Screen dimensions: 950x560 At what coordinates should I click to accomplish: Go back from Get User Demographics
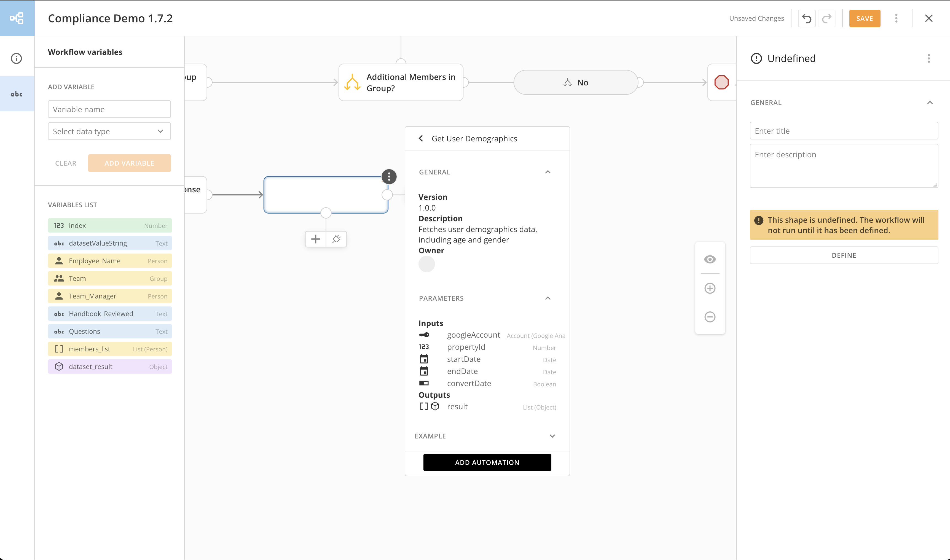point(421,139)
